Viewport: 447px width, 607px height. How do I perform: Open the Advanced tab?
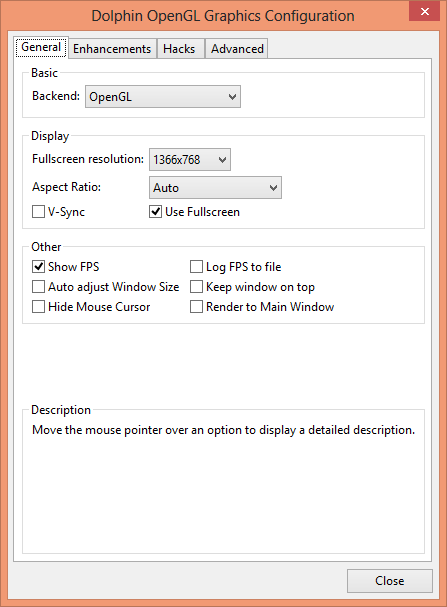237,49
